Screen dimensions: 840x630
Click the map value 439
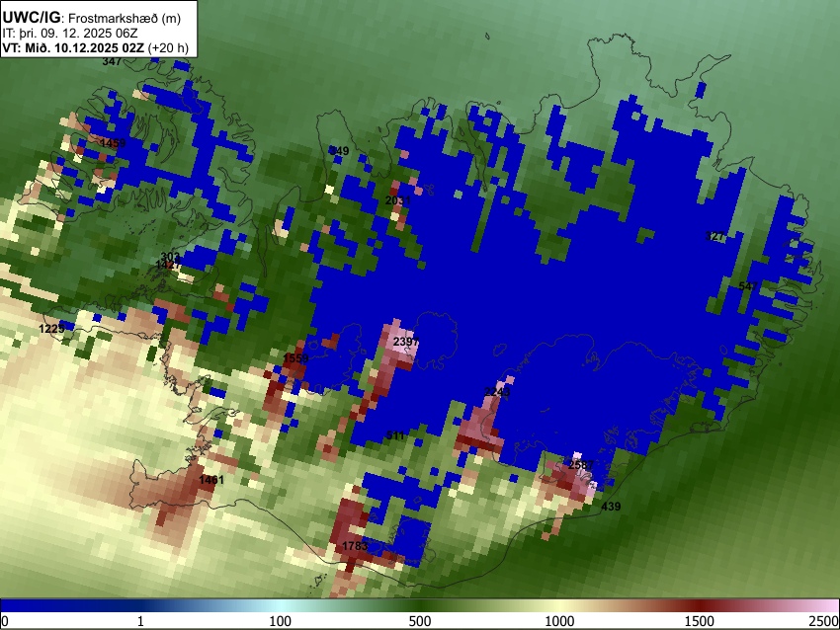click(612, 506)
